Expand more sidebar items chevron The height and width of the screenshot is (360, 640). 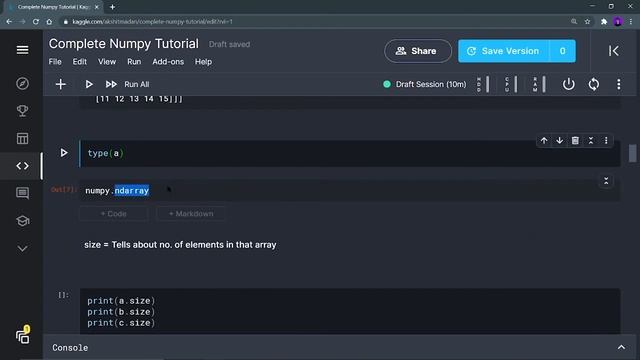coord(22,249)
